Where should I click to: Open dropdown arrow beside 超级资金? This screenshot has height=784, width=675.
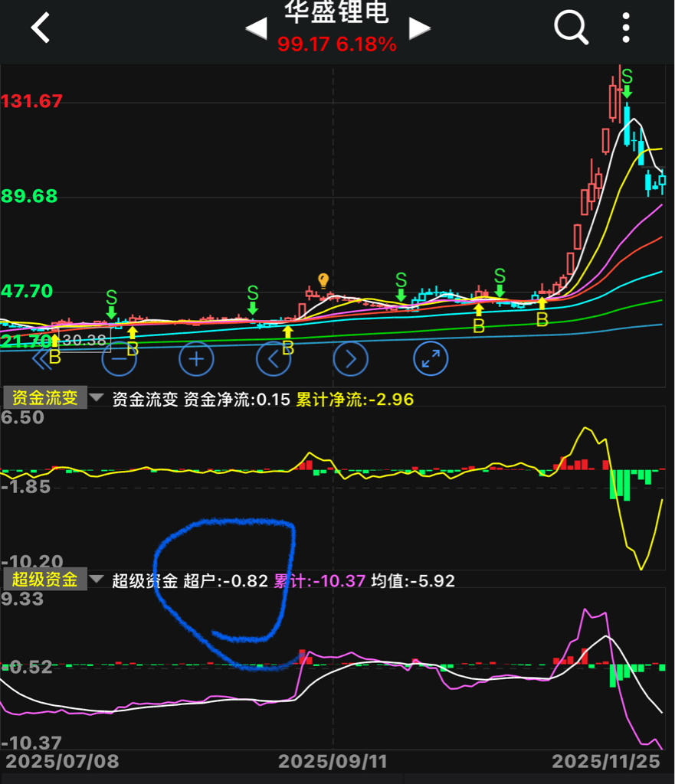96,580
